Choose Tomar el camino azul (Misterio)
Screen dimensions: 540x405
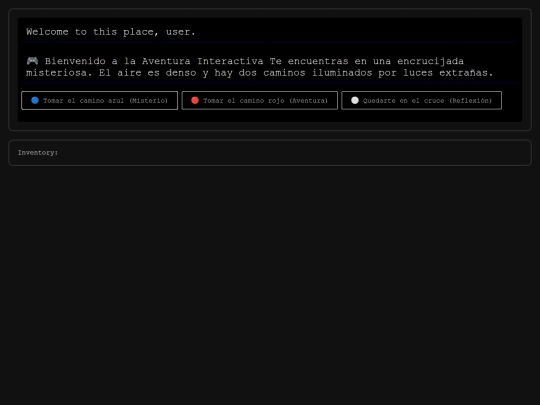tap(100, 101)
